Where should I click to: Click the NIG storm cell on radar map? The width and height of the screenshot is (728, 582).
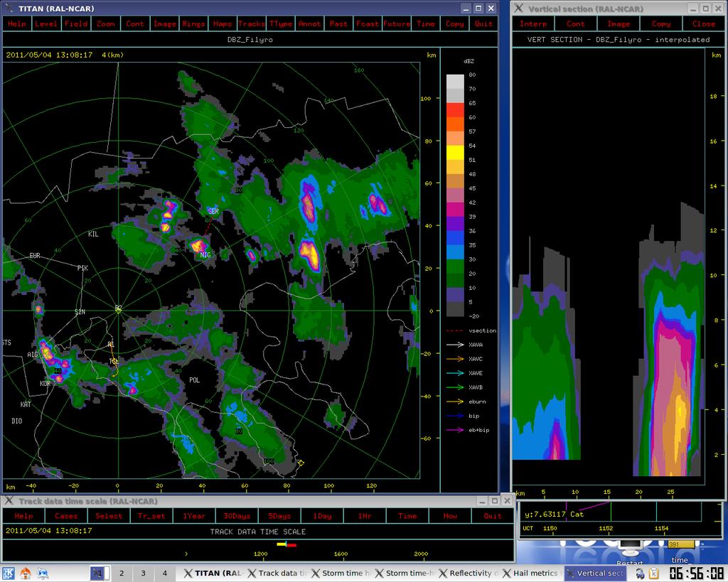pos(198,245)
